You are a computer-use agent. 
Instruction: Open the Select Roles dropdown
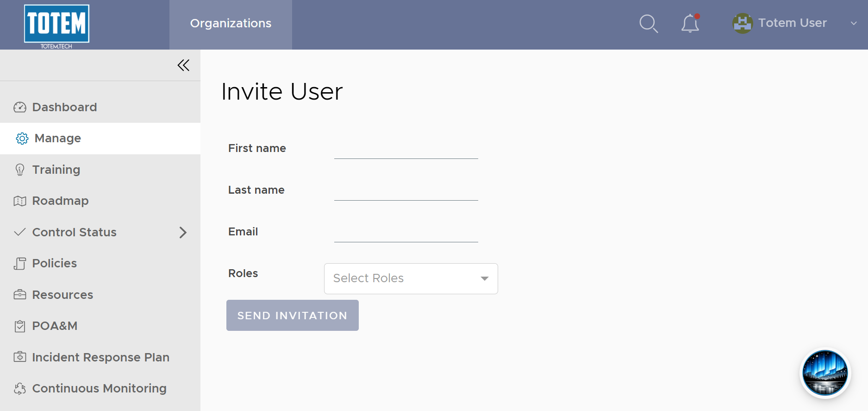[x=411, y=278]
